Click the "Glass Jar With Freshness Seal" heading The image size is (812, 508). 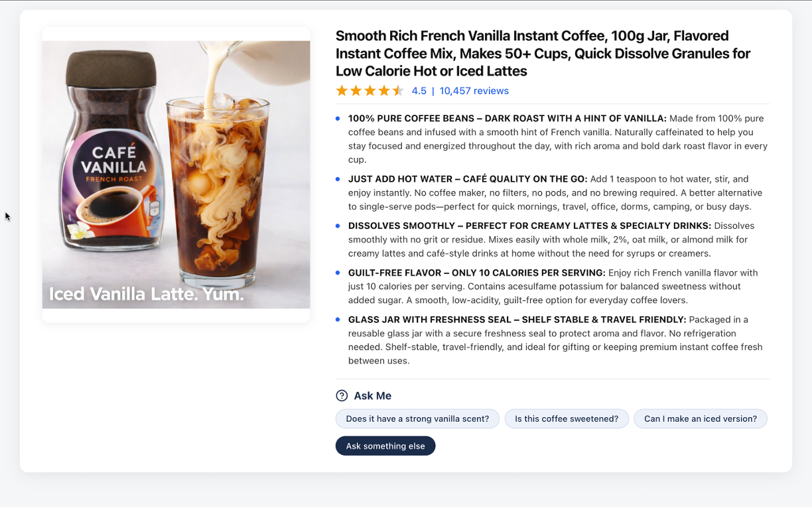517,320
